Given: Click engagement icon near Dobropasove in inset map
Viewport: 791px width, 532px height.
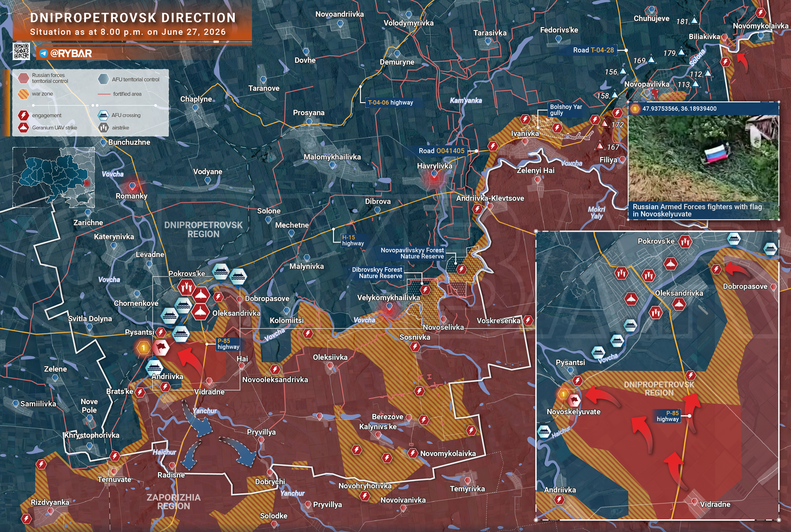Looking at the screenshot, I should point(716,270).
